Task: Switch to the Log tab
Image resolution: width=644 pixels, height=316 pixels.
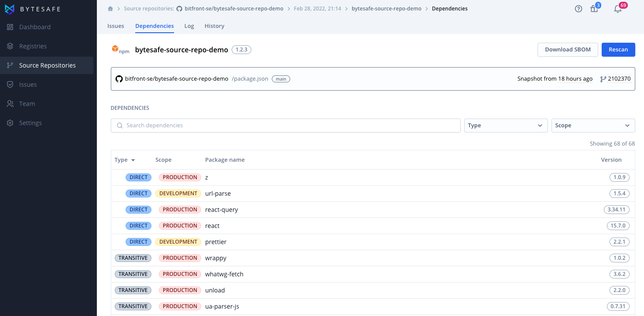Action: pyautogui.click(x=189, y=26)
